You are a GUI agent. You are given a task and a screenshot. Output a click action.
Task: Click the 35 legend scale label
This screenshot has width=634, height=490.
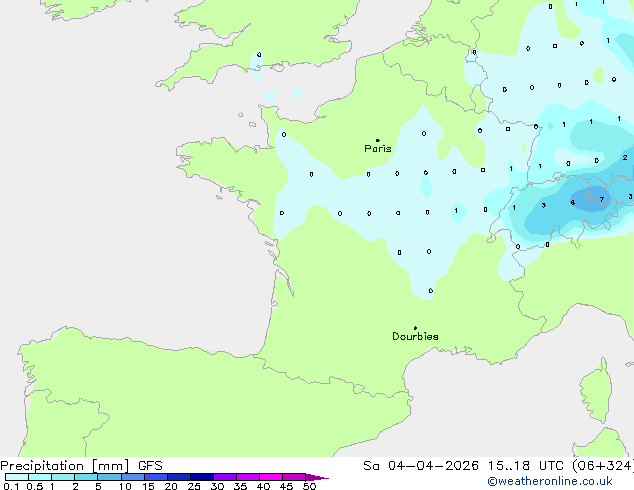240,486
